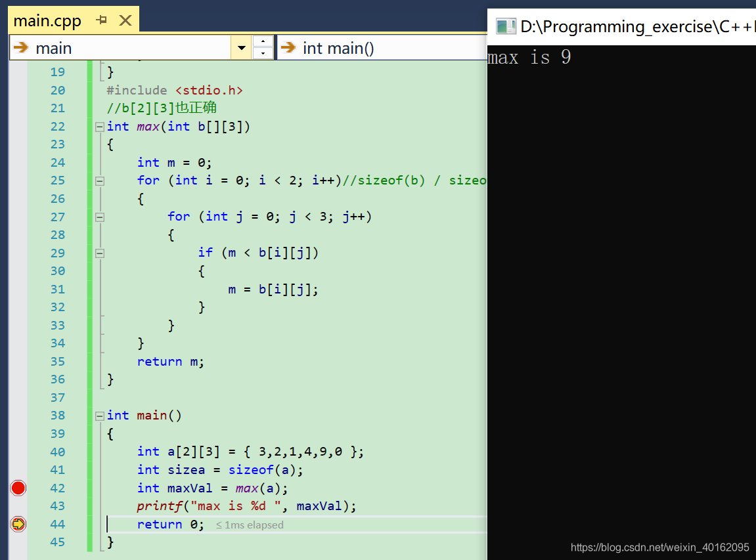Click the orange arrow icon beside 'int main()'
This screenshot has width=756, height=560.
pyautogui.click(x=288, y=48)
